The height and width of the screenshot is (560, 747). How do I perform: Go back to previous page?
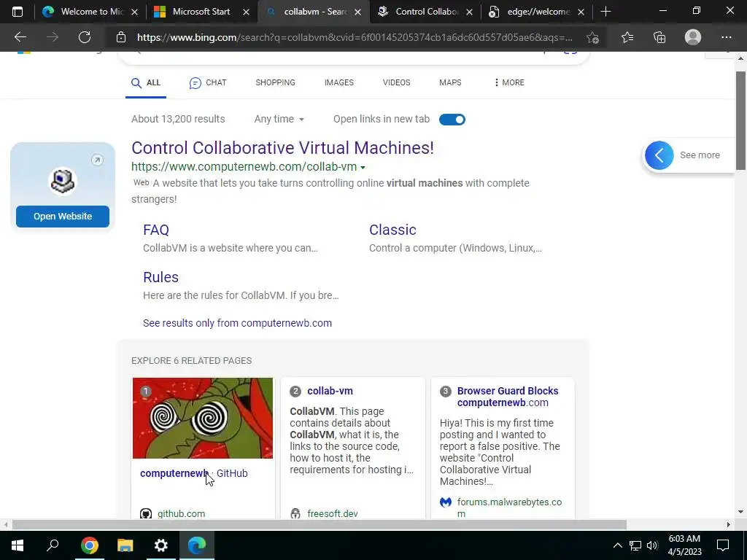[x=20, y=37]
